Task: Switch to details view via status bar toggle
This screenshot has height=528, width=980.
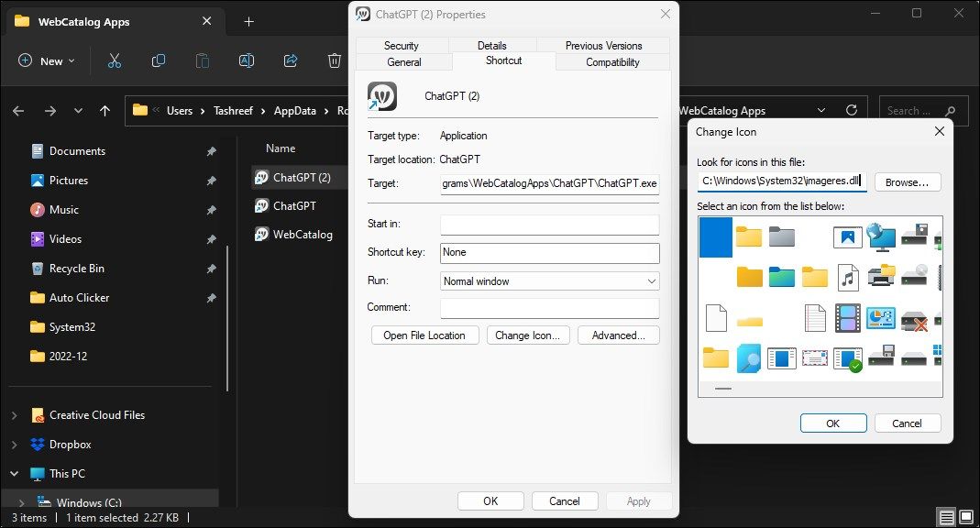Action: click(946, 517)
